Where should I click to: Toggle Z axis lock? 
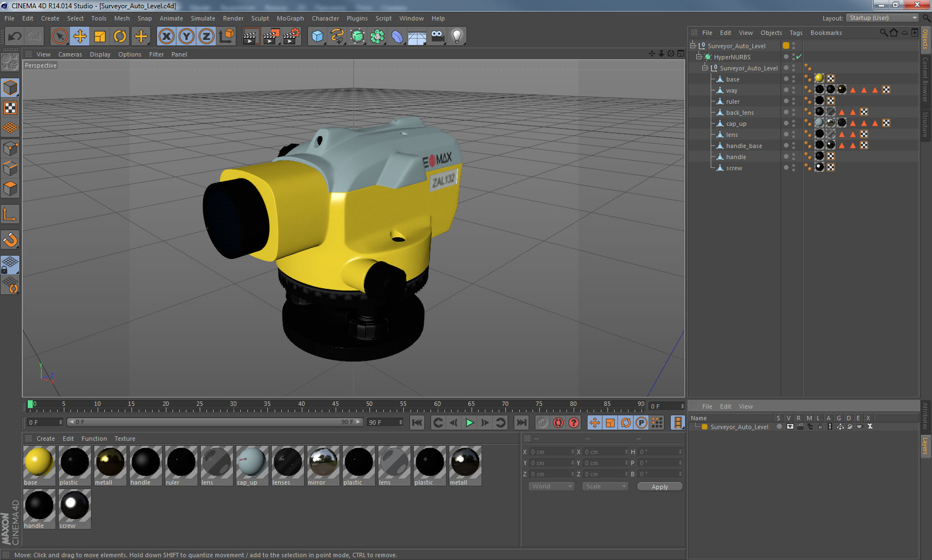(206, 37)
